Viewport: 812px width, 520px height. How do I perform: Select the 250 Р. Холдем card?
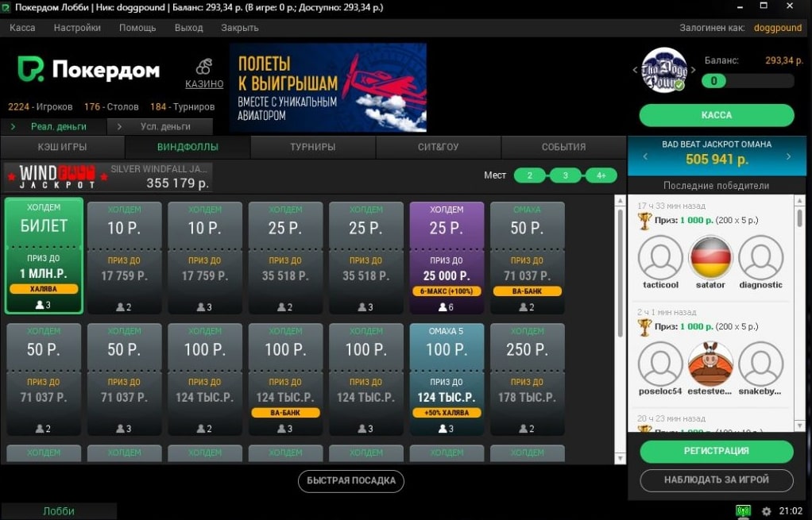[528, 379]
